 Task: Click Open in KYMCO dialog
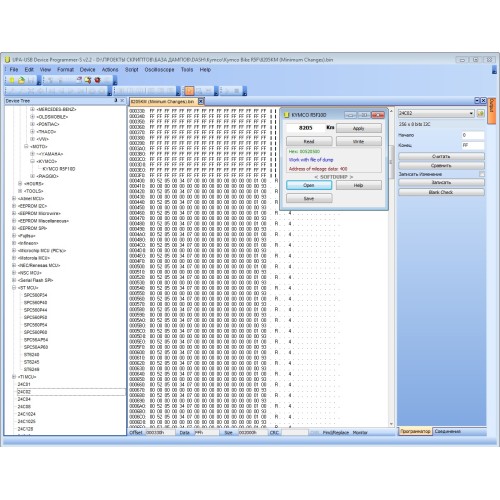[309, 185]
